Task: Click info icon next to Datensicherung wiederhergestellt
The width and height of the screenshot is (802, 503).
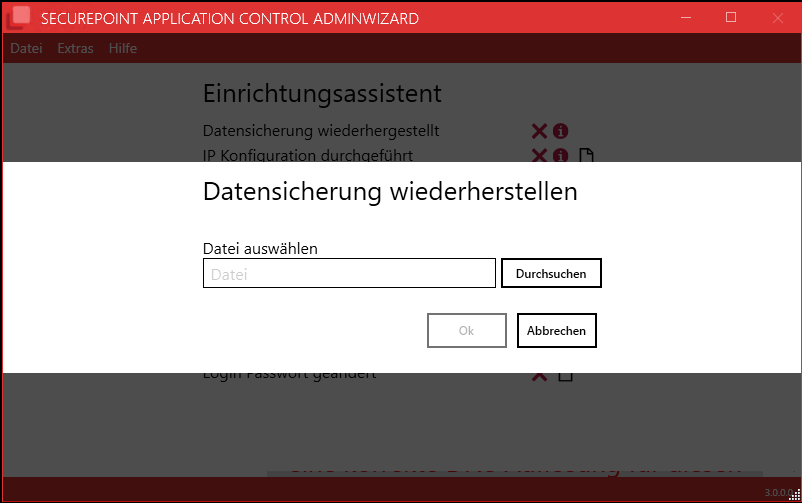Action: (561, 131)
